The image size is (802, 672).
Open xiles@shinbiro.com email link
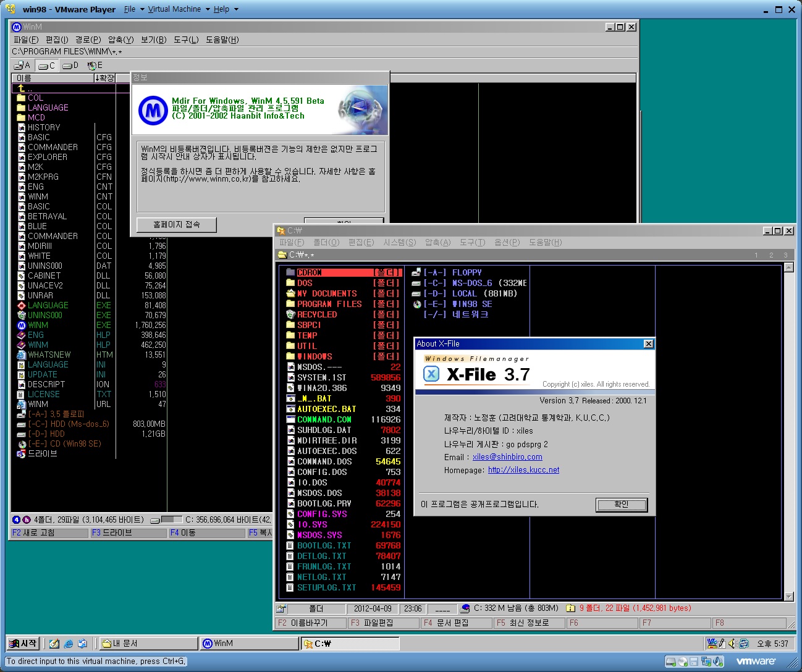[x=507, y=457]
